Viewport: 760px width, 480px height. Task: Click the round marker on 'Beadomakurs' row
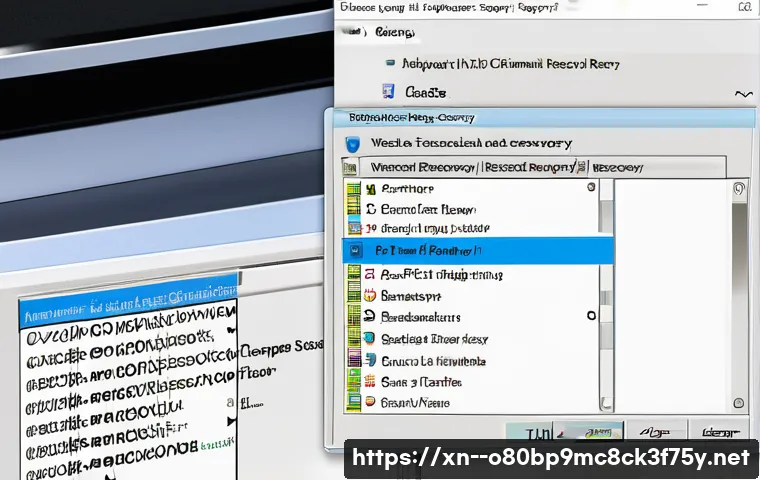pos(591,316)
